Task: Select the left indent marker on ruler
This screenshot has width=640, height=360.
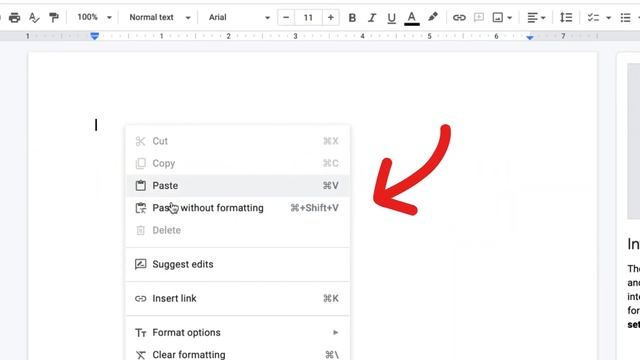Action: point(94,36)
